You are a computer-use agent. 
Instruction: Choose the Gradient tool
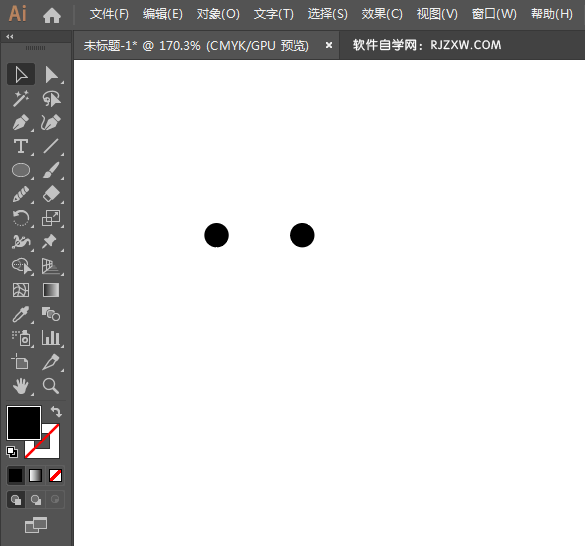coord(51,290)
